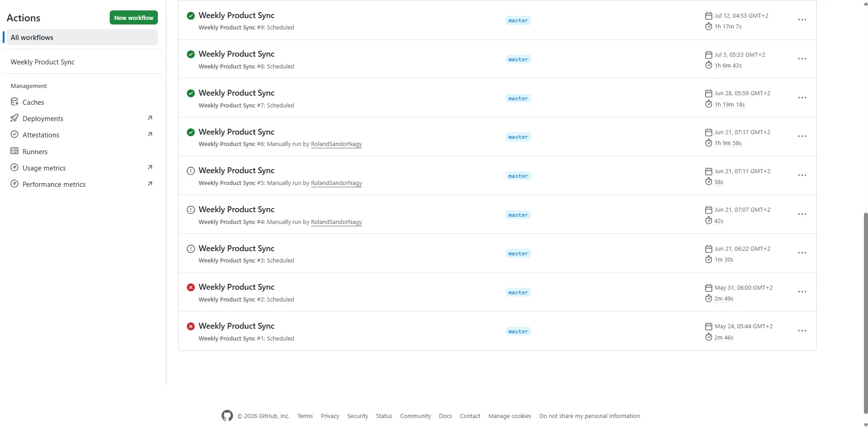Click the Runners server icon
Image resolution: width=868 pixels, height=428 pixels.
[x=15, y=151]
